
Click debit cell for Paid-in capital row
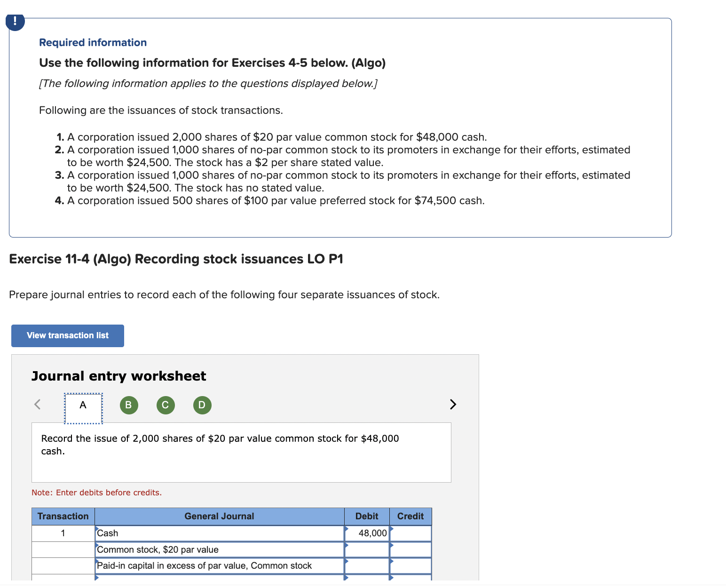coord(367,565)
